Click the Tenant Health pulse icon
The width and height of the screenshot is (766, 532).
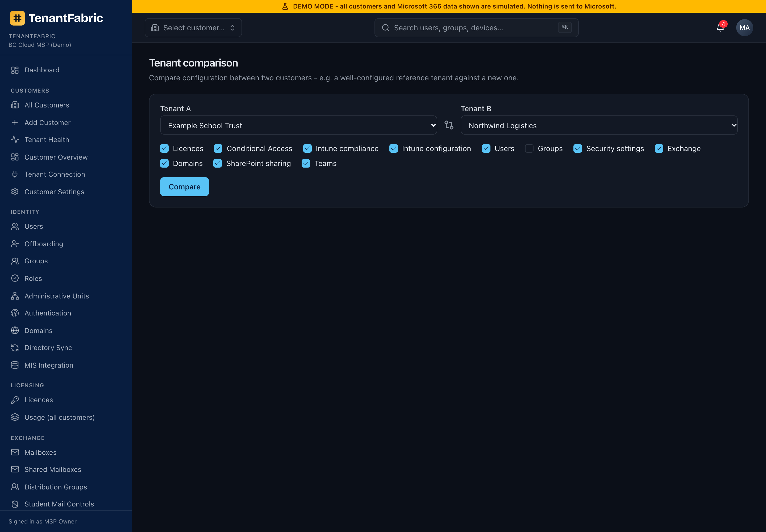(x=15, y=139)
